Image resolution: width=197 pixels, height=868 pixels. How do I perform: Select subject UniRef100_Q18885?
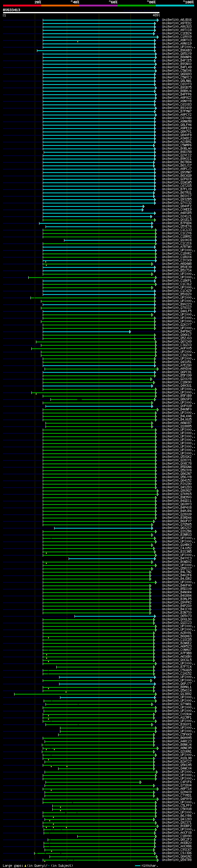pyautogui.click(x=176, y=426)
